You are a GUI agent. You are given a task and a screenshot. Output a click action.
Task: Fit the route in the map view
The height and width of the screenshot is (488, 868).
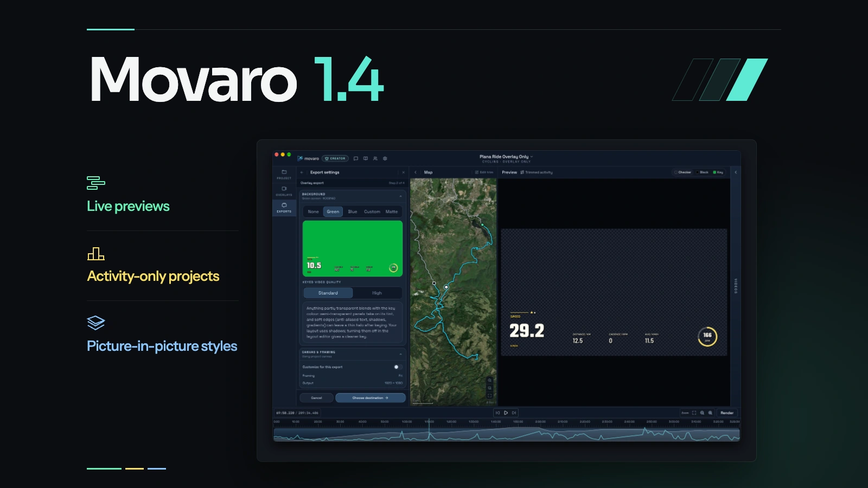point(489,396)
